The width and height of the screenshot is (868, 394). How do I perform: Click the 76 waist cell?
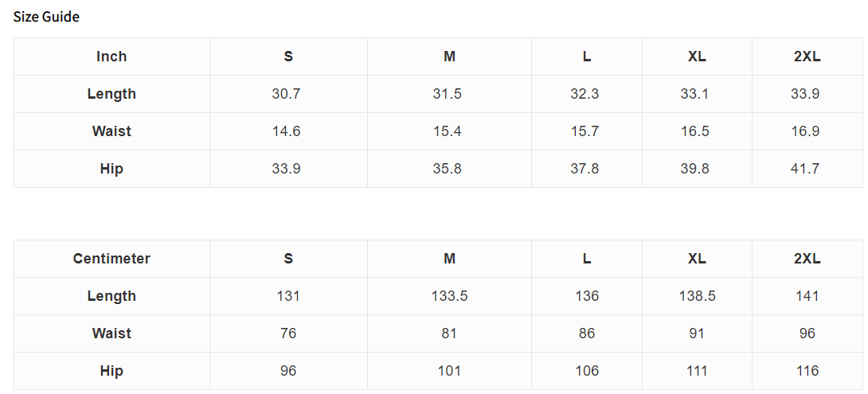(288, 334)
